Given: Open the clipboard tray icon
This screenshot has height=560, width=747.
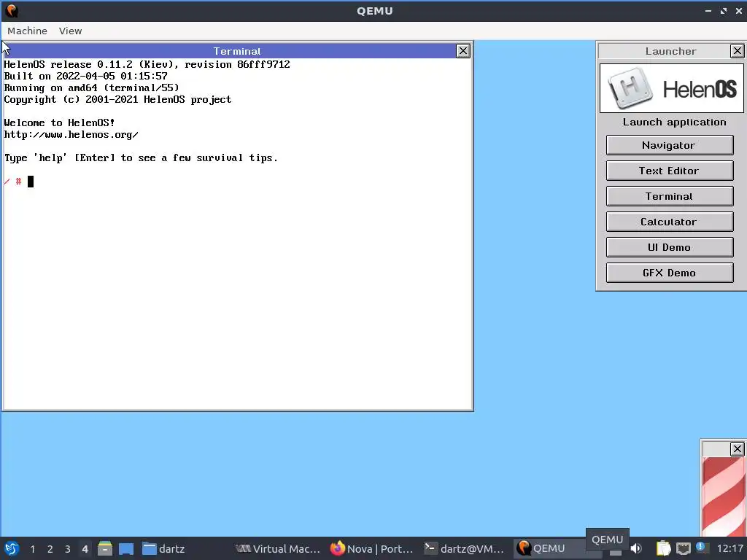Looking at the screenshot, I should (663, 548).
